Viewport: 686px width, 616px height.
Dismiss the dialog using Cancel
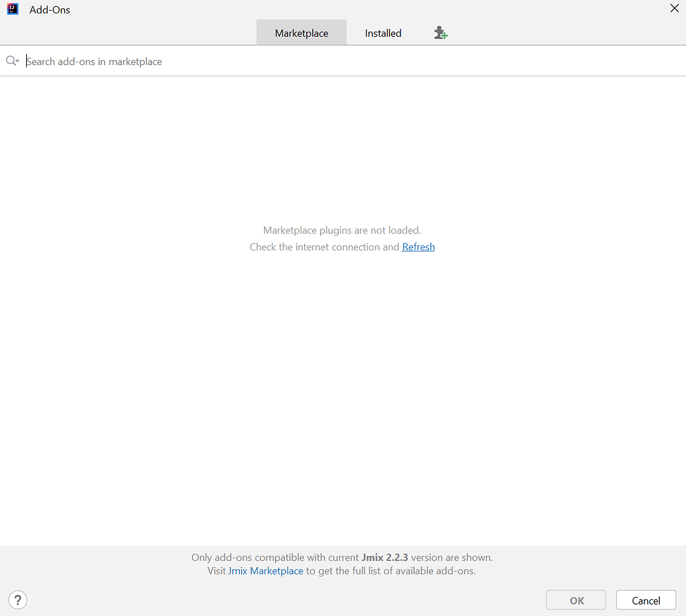(x=645, y=599)
